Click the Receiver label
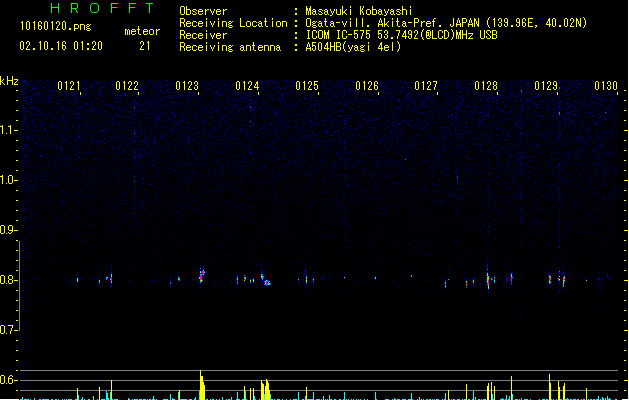Image resolution: width=629 pixels, height=400 pixels. (x=203, y=35)
